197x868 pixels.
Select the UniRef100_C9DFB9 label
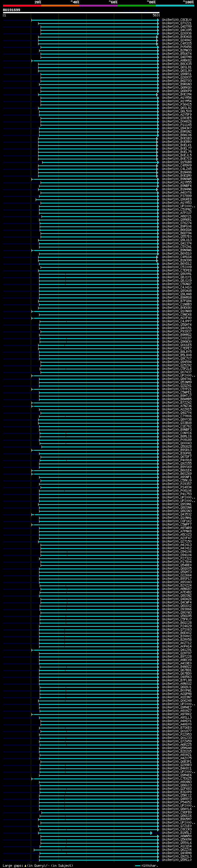pyautogui.click(x=177, y=812)
